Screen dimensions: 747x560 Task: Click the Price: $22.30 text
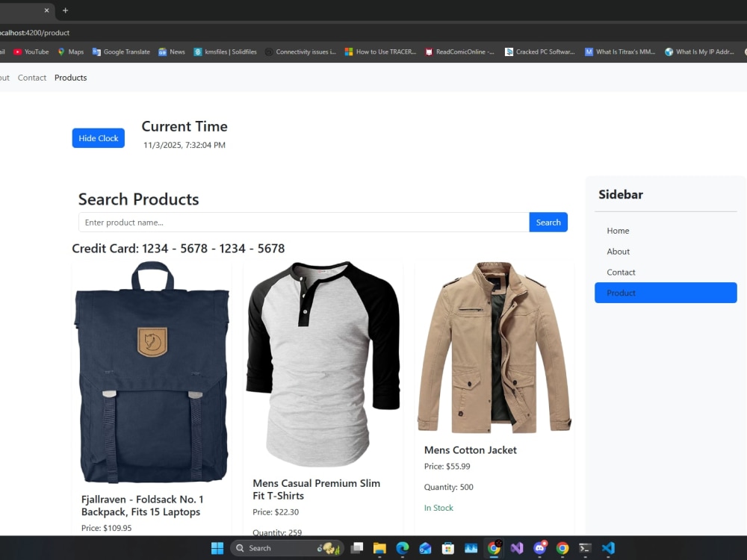[276, 512]
